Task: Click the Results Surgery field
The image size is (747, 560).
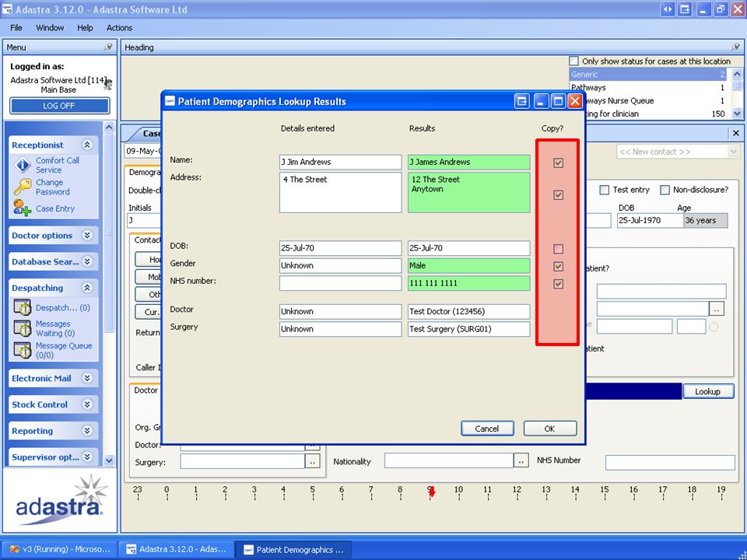Action: pos(468,329)
